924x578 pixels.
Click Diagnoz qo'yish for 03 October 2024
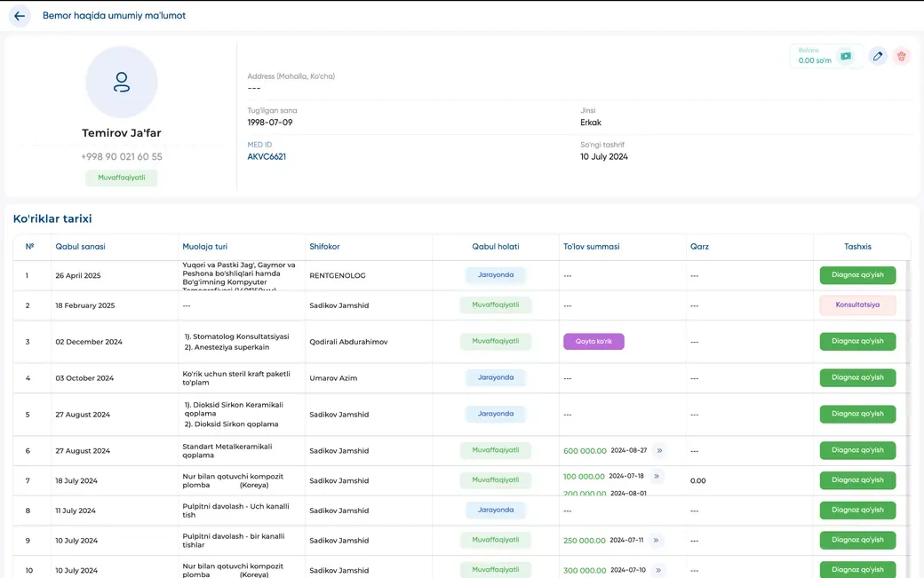(857, 378)
